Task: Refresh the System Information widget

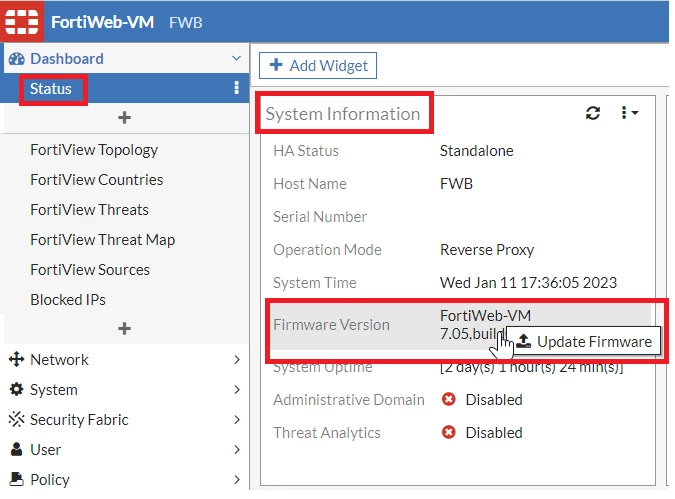Action: coord(593,113)
